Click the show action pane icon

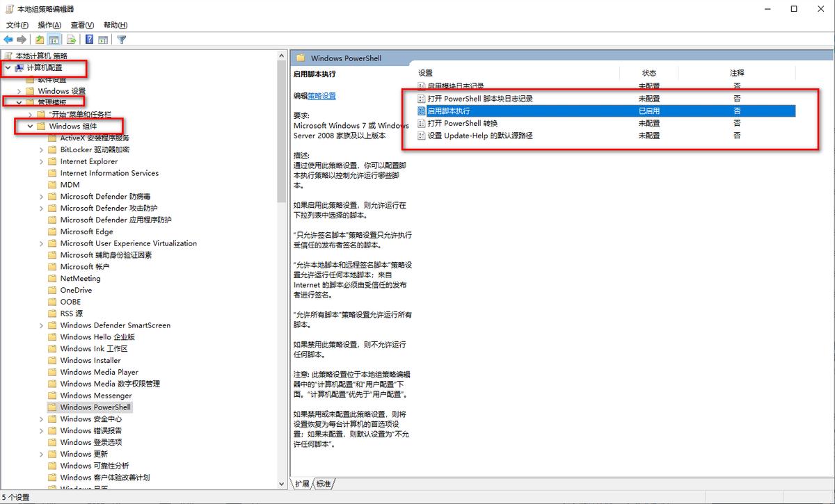click(x=103, y=40)
